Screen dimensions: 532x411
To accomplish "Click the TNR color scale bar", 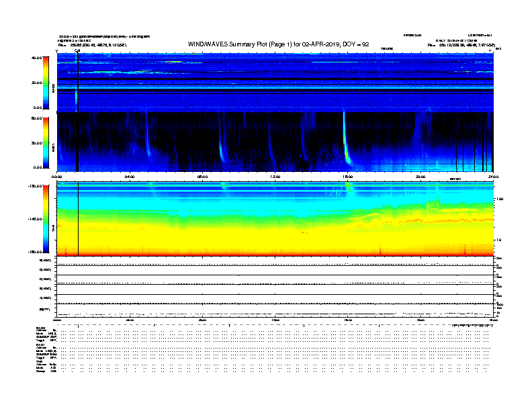I will [46, 219].
